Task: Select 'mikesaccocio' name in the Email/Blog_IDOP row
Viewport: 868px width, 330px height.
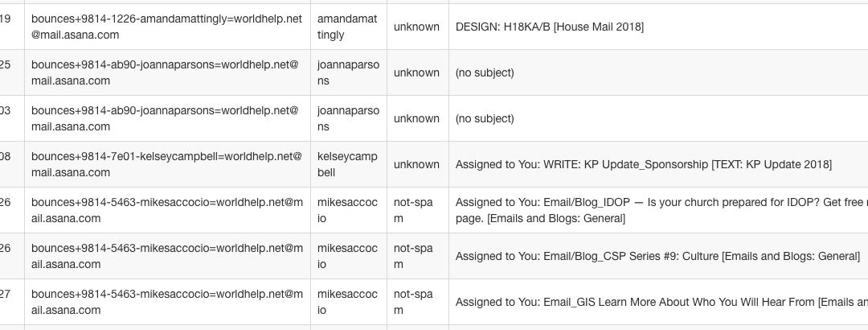Action: click(348, 210)
